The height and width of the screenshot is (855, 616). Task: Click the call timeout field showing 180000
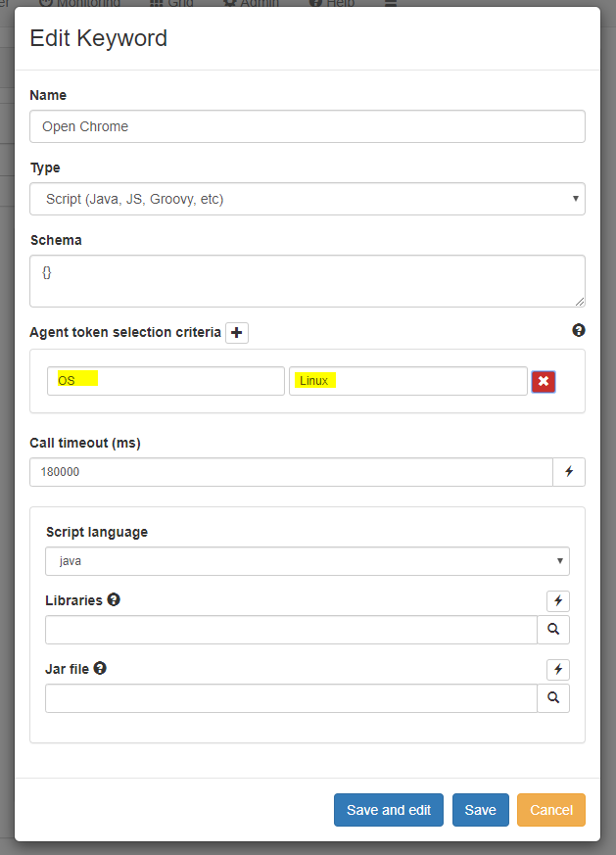click(x=291, y=472)
